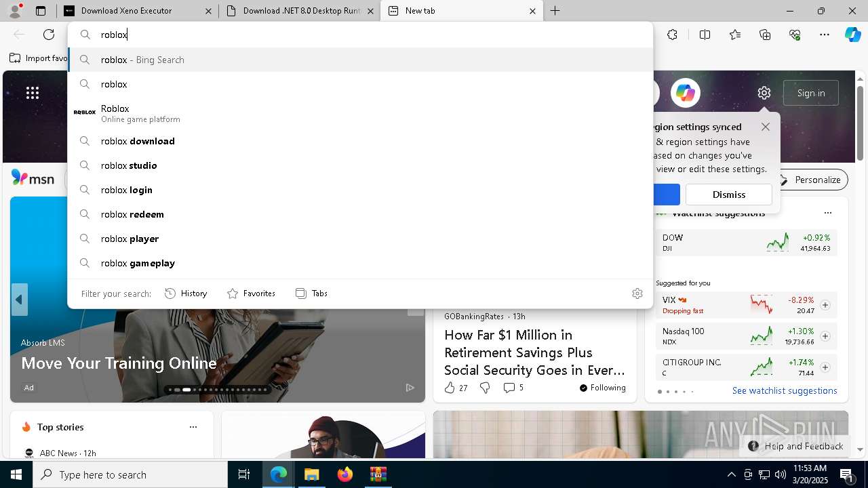Filter search by History

pyautogui.click(x=186, y=293)
